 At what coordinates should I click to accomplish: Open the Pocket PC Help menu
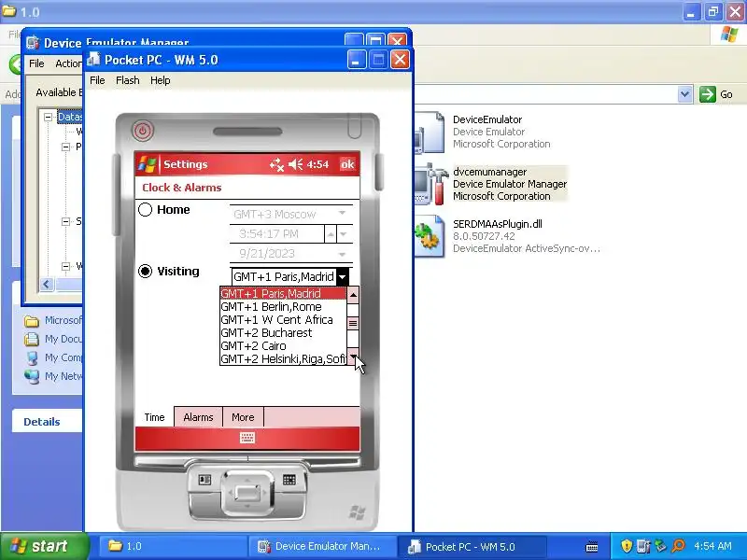160,80
